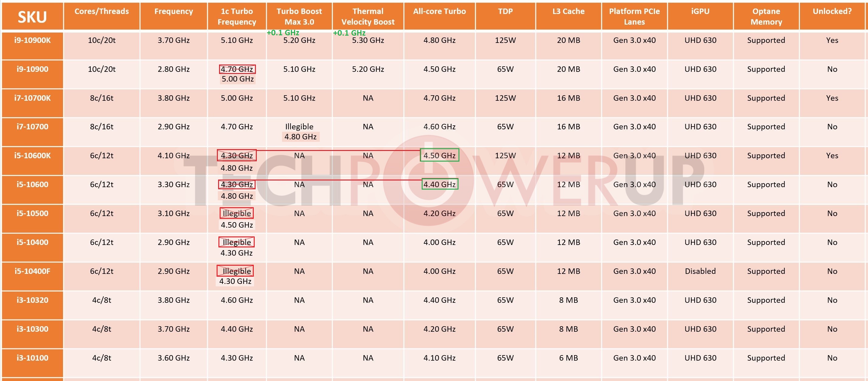Click the i3-10300 SKU cell
Screen dimensions: 868x381
pos(32,334)
